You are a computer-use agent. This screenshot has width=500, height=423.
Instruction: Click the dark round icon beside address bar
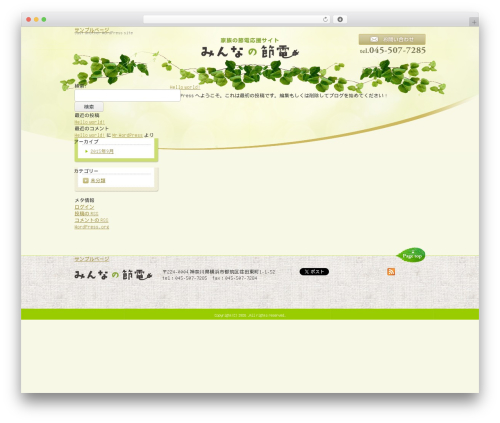(340, 20)
